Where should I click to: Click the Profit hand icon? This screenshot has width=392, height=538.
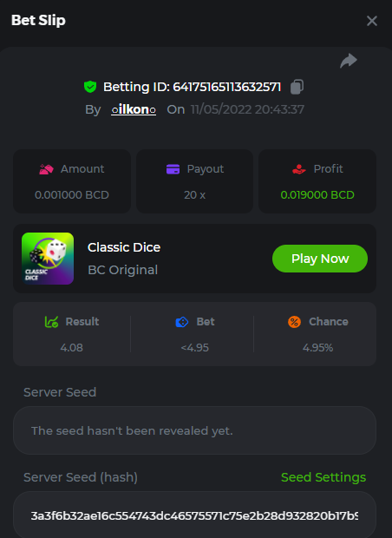click(298, 169)
